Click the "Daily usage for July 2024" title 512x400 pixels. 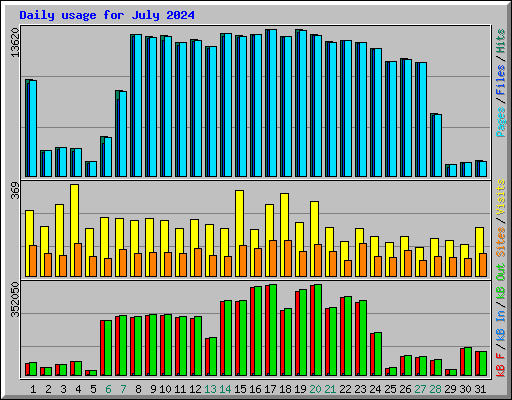point(107,15)
